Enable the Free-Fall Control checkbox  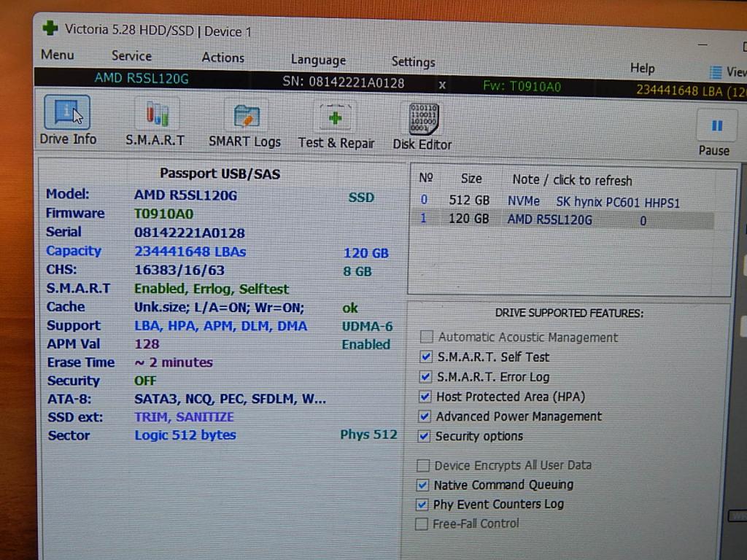tap(422, 524)
